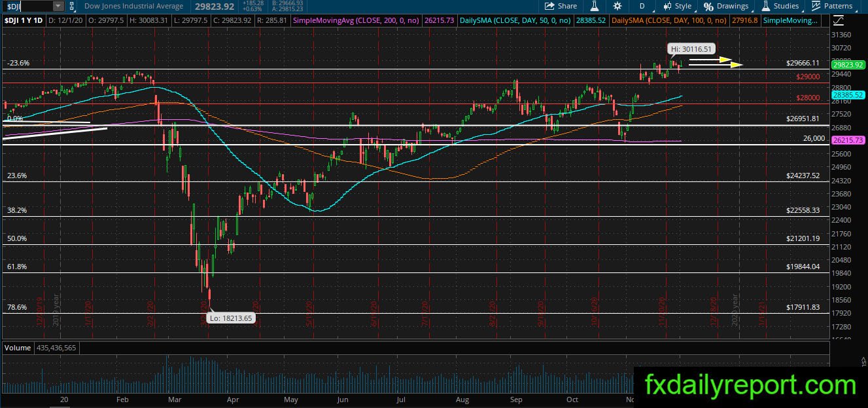Viewport: 868px width, 408px height.
Task: Select the $29666.11 Fibonacci level label
Action: coord(803,64)
